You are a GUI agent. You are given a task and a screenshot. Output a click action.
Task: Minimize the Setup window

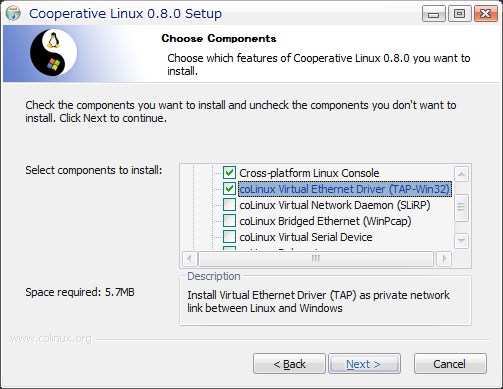point(433,14)
